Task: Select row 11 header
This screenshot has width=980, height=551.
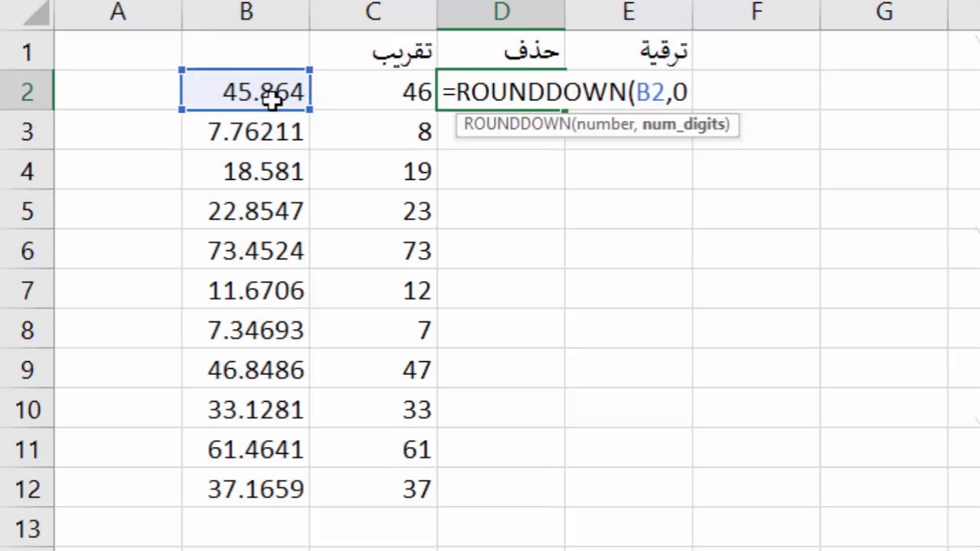Action: point(27,449)
